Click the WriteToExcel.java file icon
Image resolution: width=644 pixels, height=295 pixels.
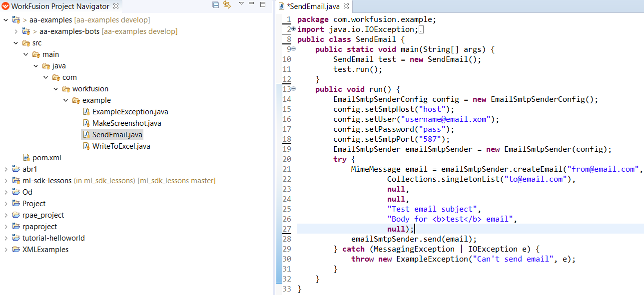(86, 146)
